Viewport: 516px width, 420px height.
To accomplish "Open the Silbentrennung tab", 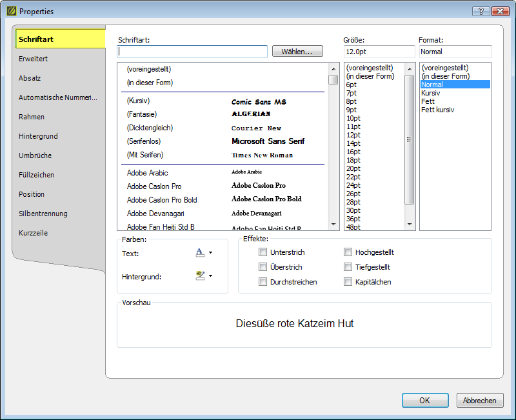I will tap(43, 214).
